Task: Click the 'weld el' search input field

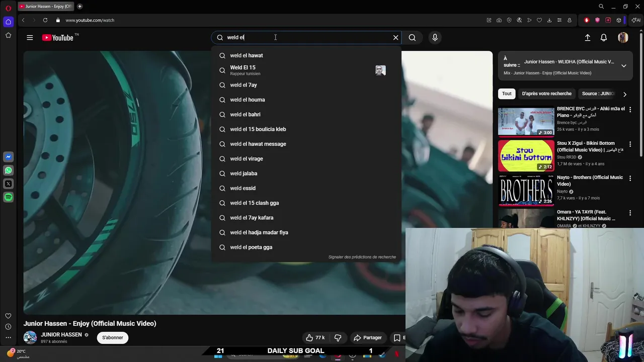Action: click(x=307, y=37)
